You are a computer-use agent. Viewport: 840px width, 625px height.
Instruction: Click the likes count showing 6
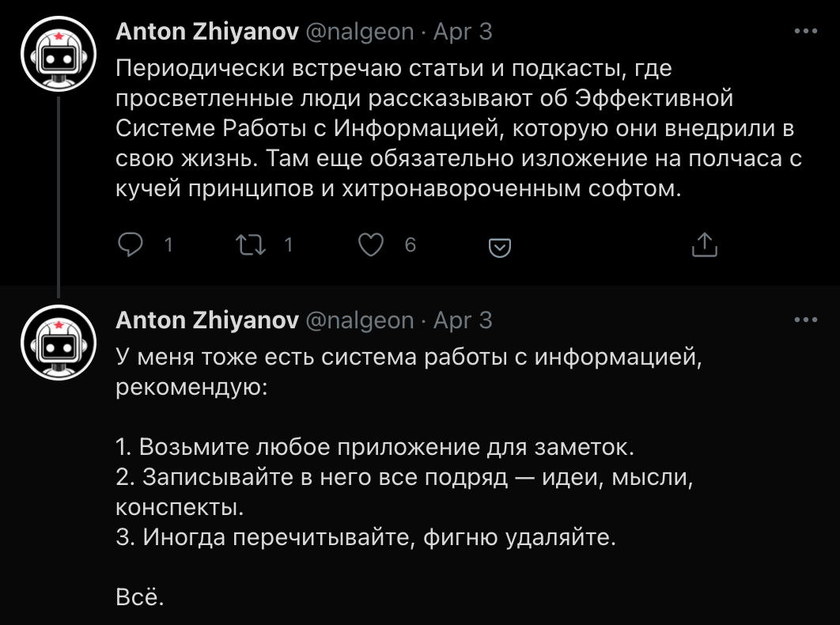[410, 245]
